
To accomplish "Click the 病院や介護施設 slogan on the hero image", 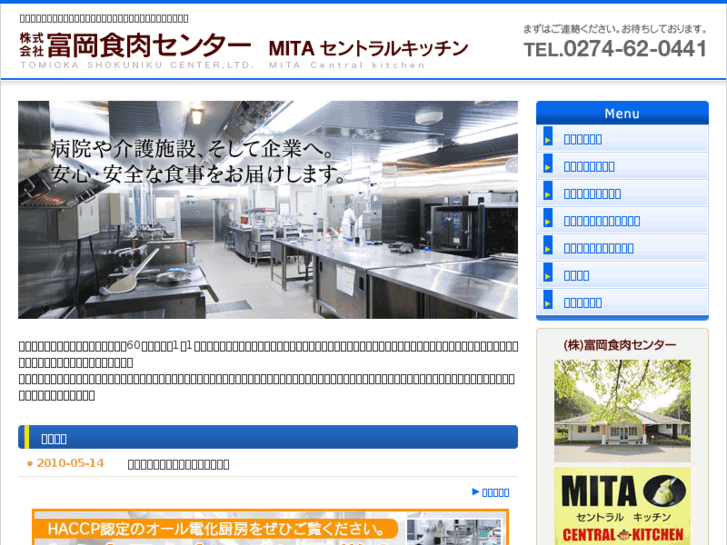I will [198, 161].
